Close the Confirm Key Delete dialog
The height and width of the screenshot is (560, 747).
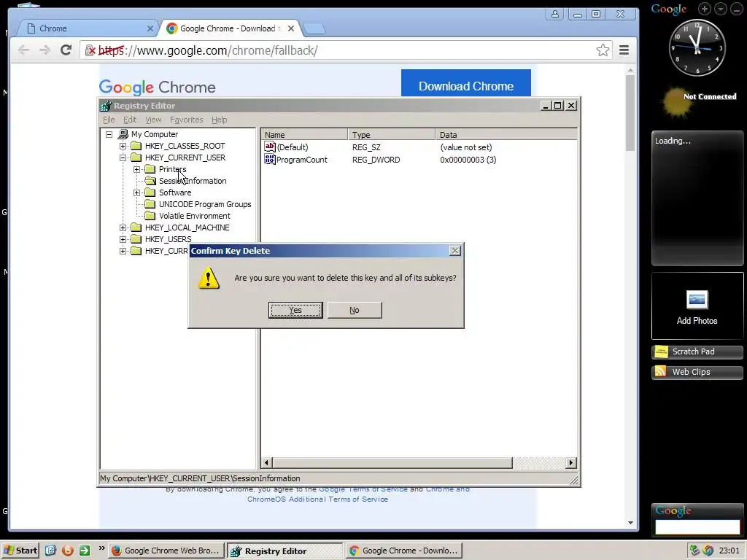455,251
